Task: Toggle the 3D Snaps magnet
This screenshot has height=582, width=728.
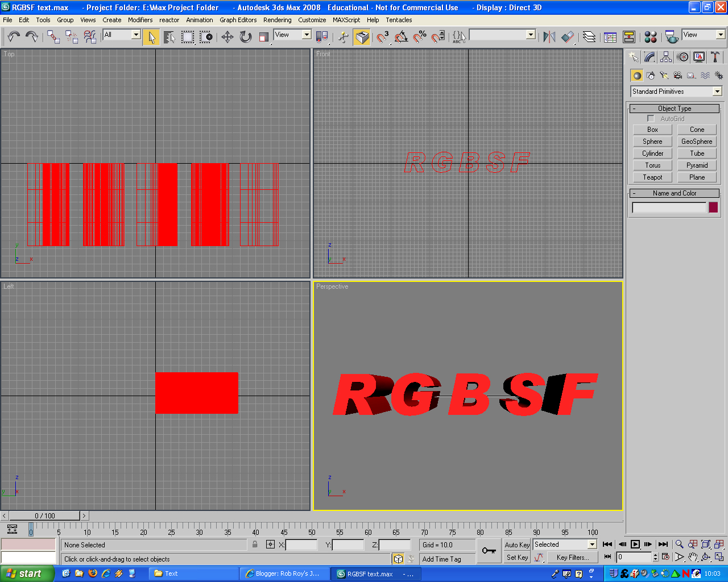Action: (x=383, y=37)
